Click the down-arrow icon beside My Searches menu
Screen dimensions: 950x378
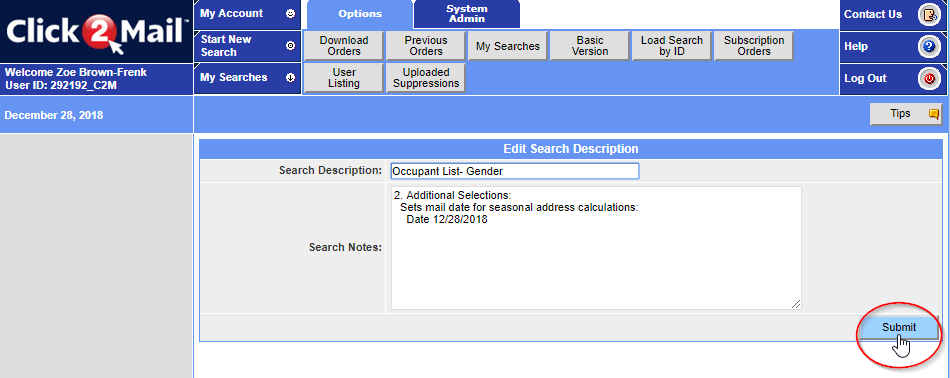tap(290, 78)
